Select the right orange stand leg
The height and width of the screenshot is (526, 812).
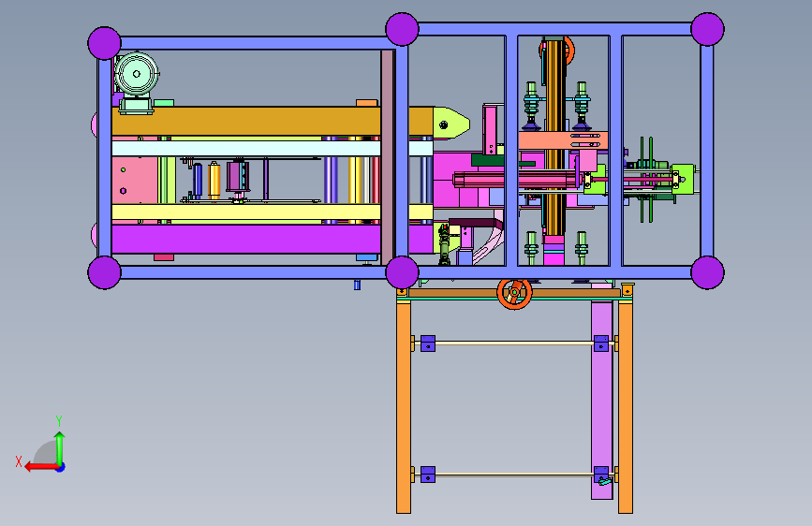[x=626, y=407]
